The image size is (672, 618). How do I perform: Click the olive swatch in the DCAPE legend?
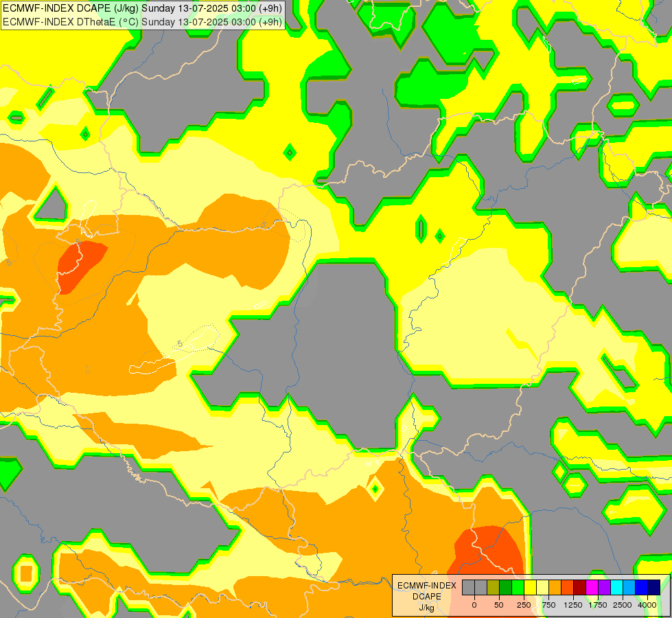494,588
